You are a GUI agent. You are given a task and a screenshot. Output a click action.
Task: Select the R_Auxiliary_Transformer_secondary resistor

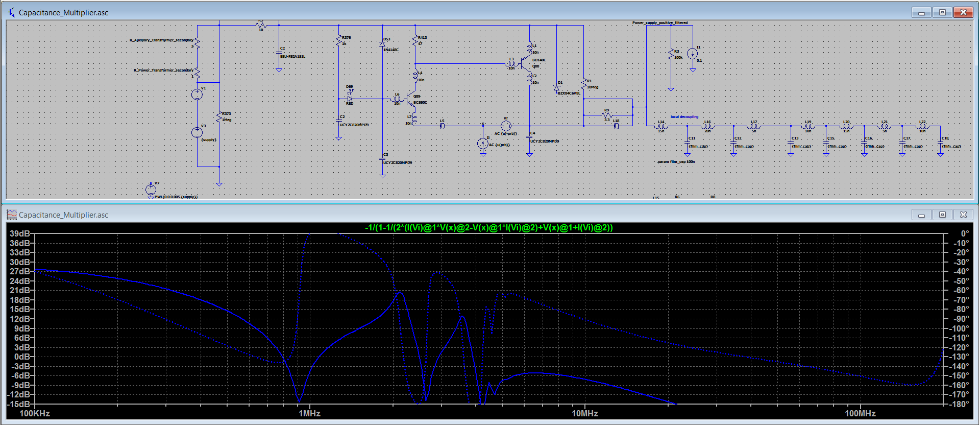[x=197, y=42]
